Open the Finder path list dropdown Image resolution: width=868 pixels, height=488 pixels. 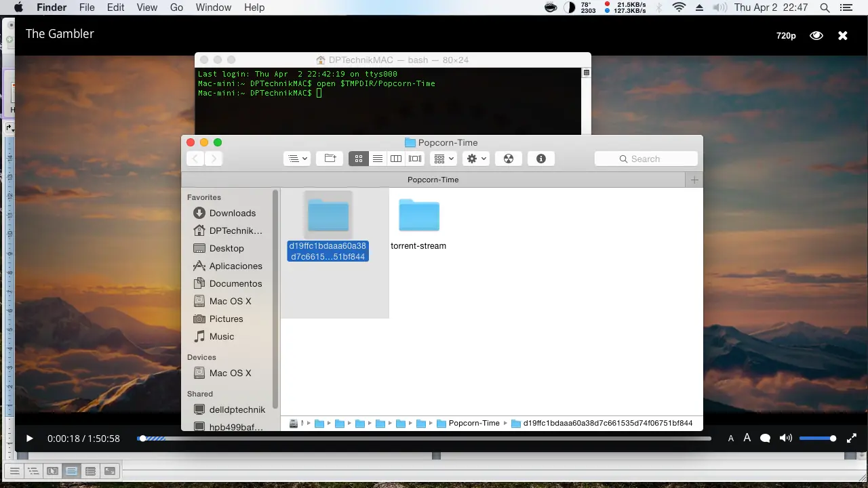[297, 159]
